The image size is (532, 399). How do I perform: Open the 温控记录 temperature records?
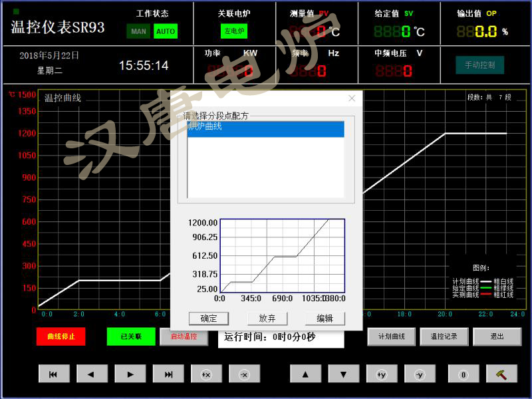[444, 336]
